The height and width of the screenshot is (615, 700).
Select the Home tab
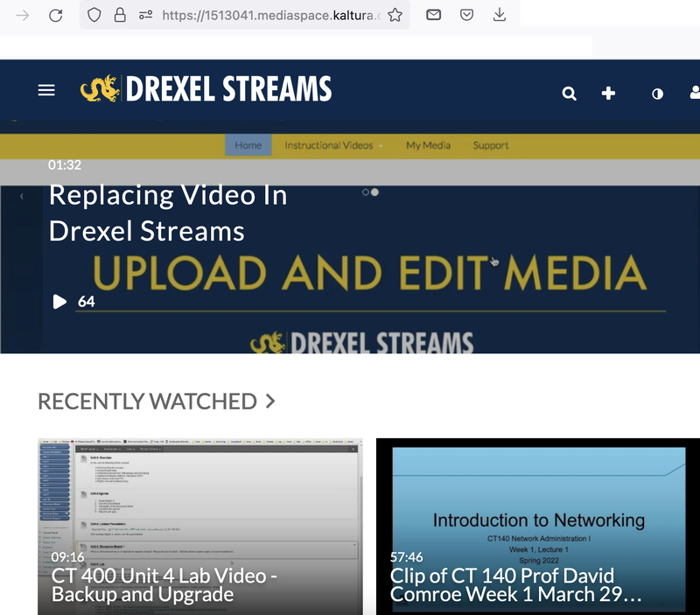tap(248, 145)
